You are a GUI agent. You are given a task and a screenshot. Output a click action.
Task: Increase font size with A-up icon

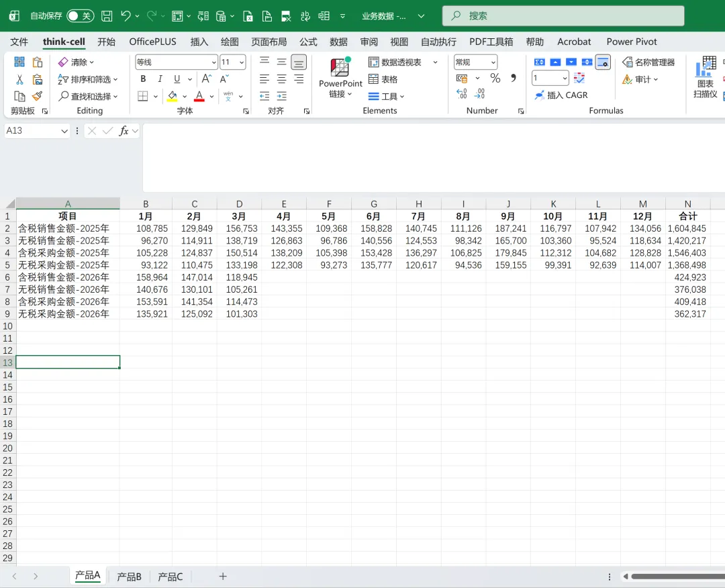(x=207, y=79)
